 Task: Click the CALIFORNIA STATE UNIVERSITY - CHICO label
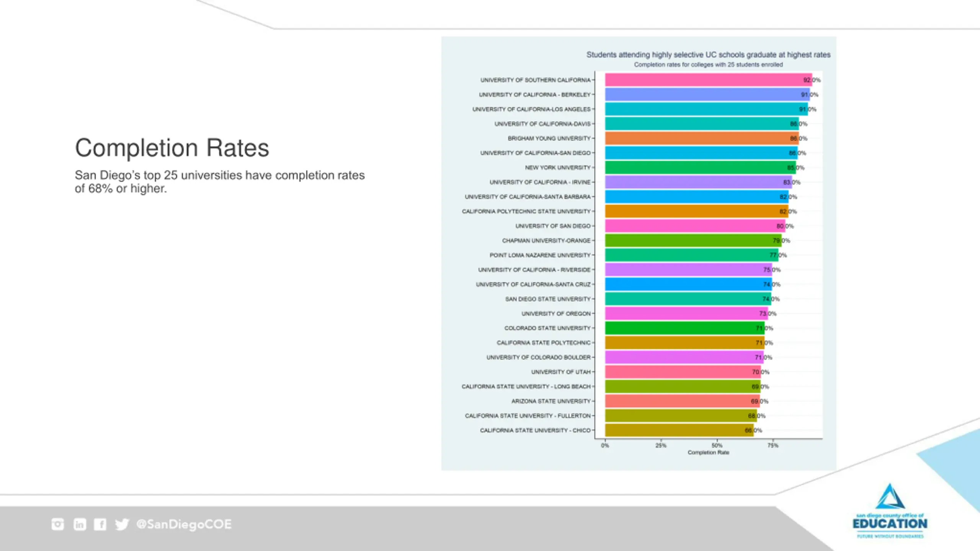point(535,430)
